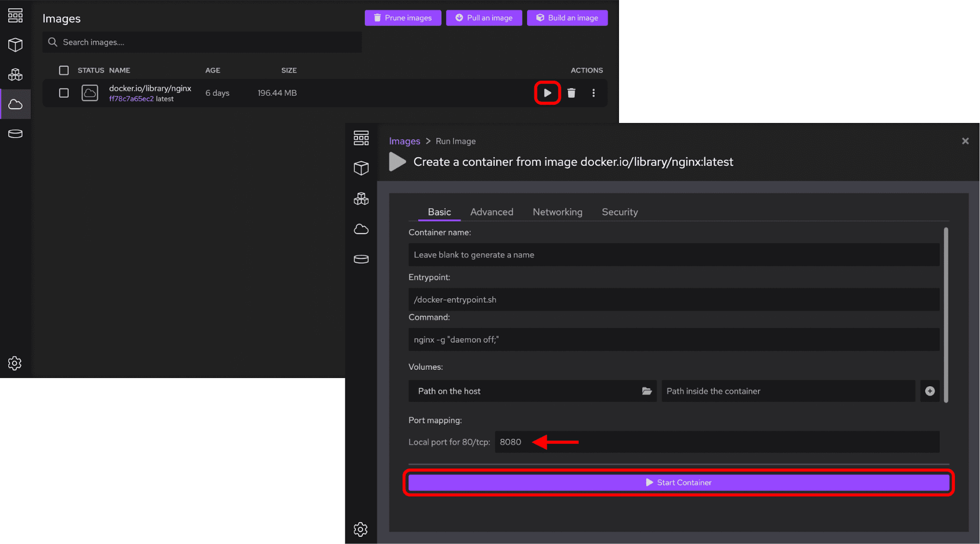Screen dimensions: 980x544
Task: Click image ID ff78c7a65ec2
Action: (131, 99)
